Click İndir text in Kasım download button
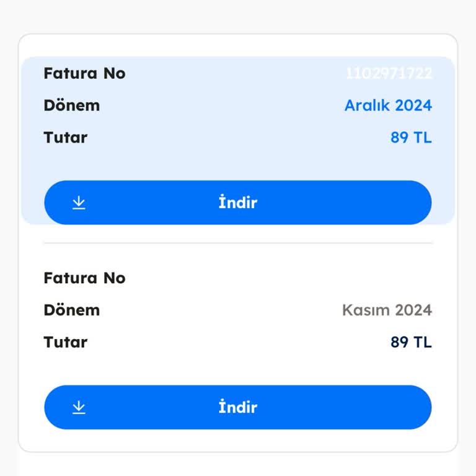This screenshot has width=476, height=476. [238, 407]
